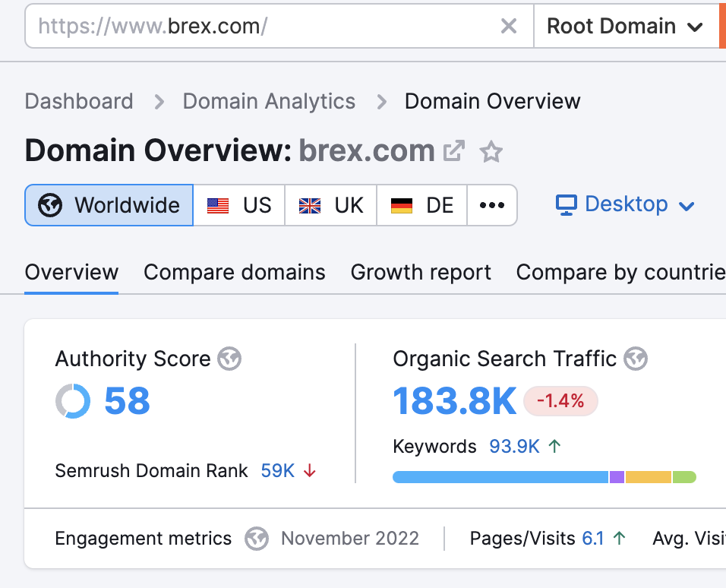Clear the URL search field with X
The width and height of the screenshot is (726, 588).
coord(508,26)
